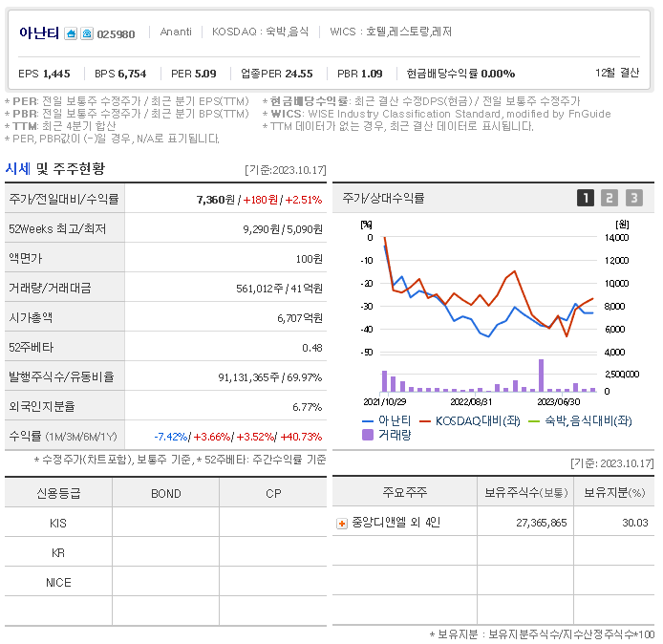663x644 pixels.
Task: Select the +40.73% one-year return
Action: pyautogui.click(x=301, y=437)
